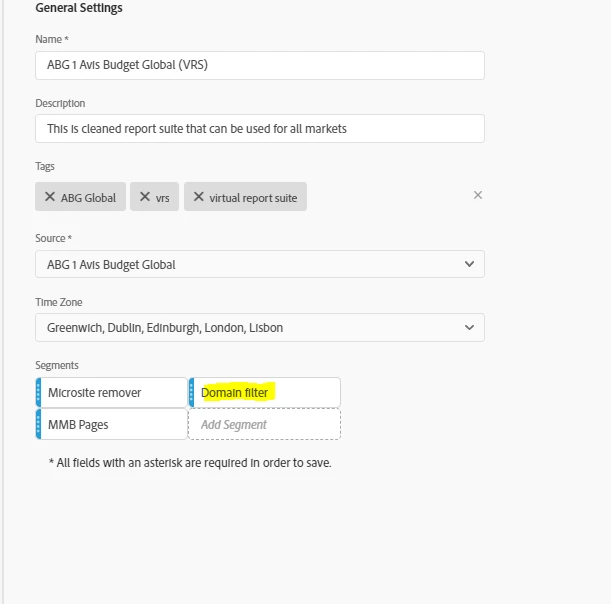Grab the Microsite remover segment handle

coord(38,392)
